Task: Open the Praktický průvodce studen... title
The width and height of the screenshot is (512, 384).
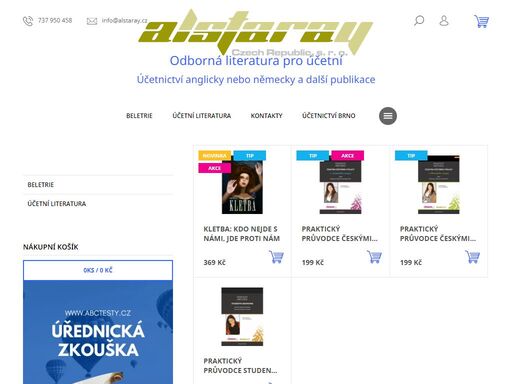Action: [240, 366]
